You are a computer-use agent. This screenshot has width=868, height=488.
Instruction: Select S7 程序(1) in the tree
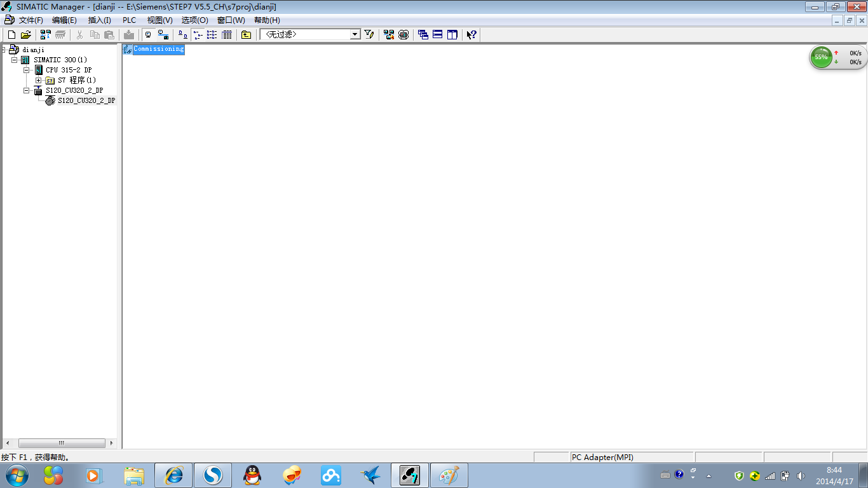tap(77, 80)
